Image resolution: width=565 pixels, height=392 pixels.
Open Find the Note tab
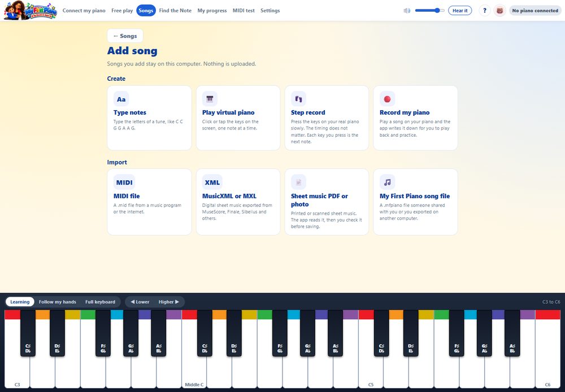pos(175,10)
